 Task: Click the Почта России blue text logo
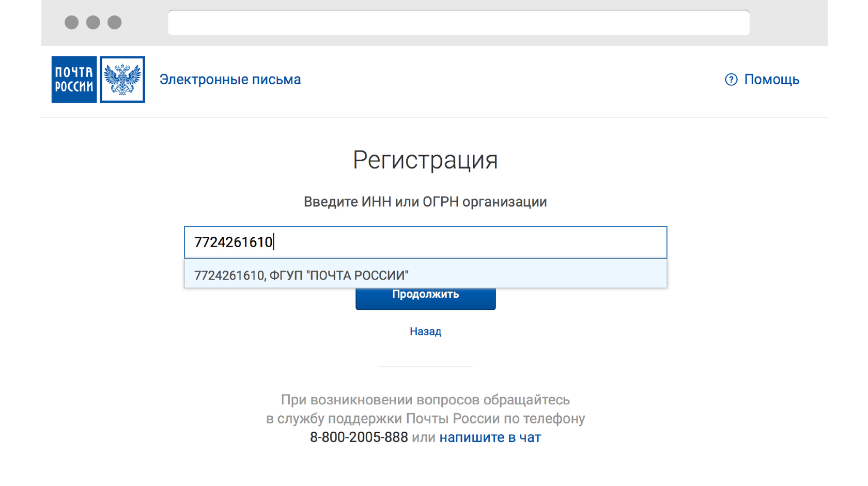tap(74, 80)
